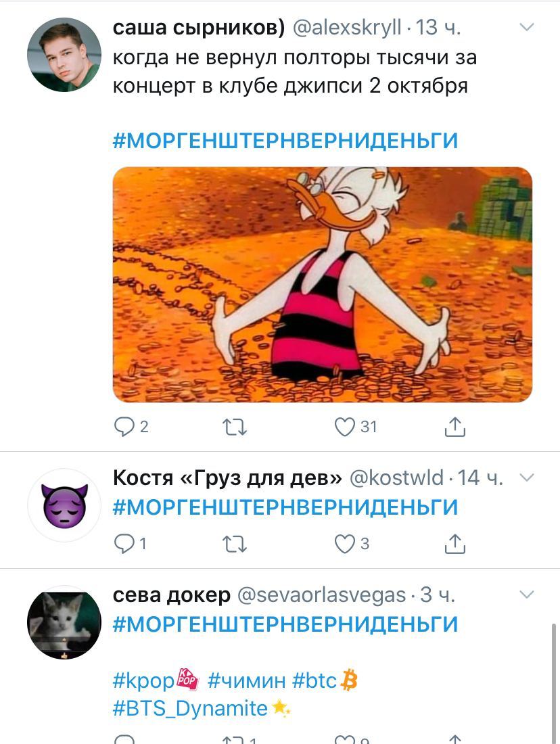Open саша сырников's profile avatar

(x=64, y=55)
